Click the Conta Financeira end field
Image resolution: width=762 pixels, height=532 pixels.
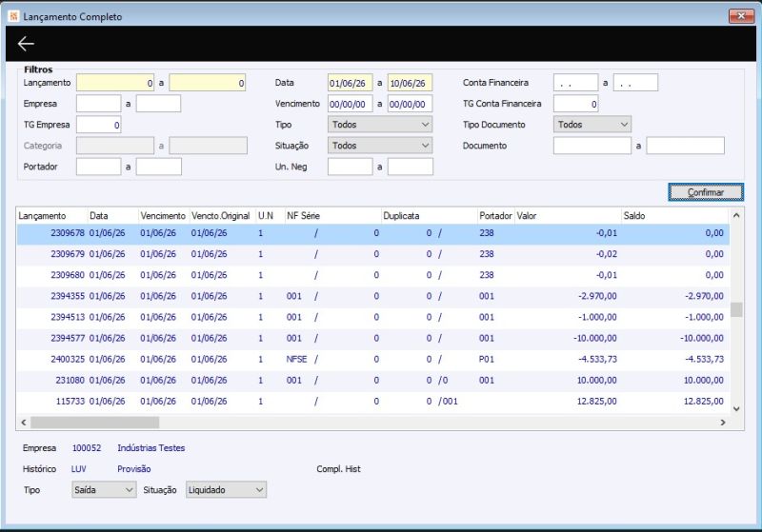635,83
